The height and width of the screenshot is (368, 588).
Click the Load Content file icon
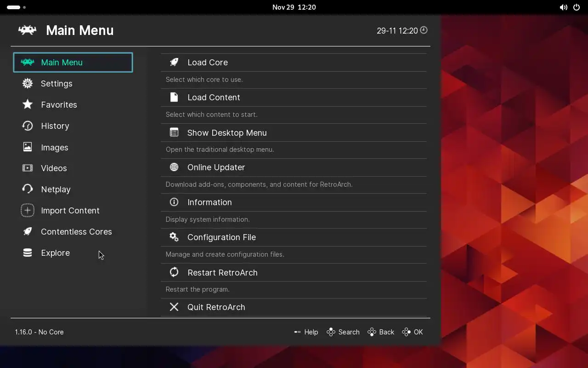(174, 97)
